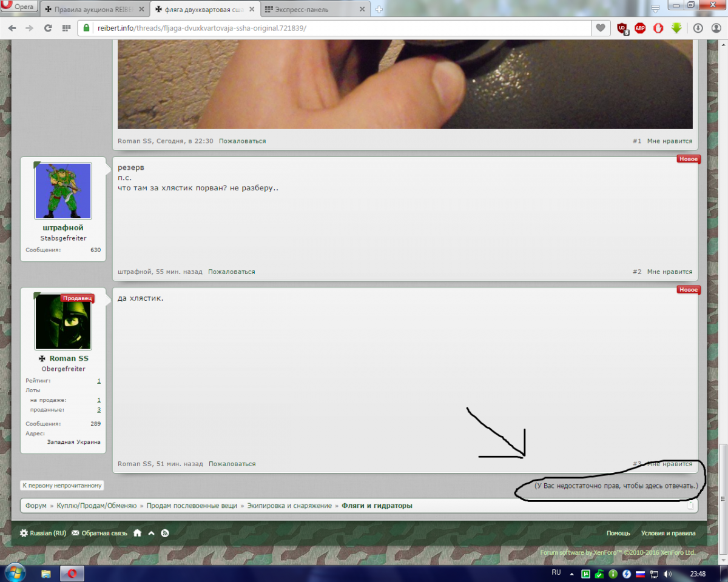
Task: Open the browser downloads icon
Action: pos(698,28)
